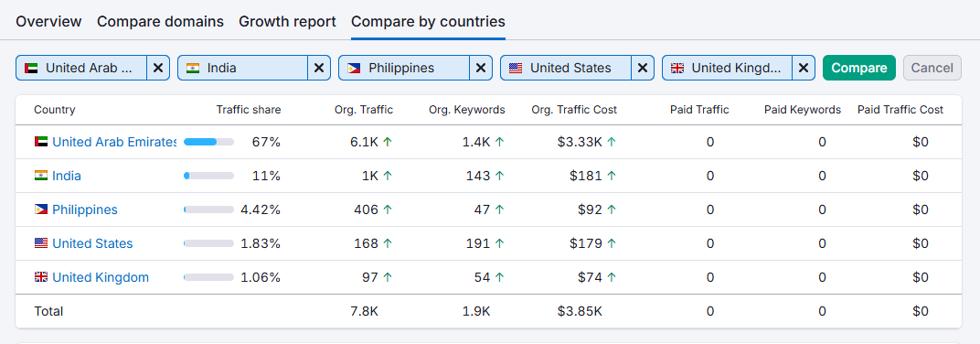Screen dimensions: 980x344
Task: Click the Cancel button
Action: (932, 69)
